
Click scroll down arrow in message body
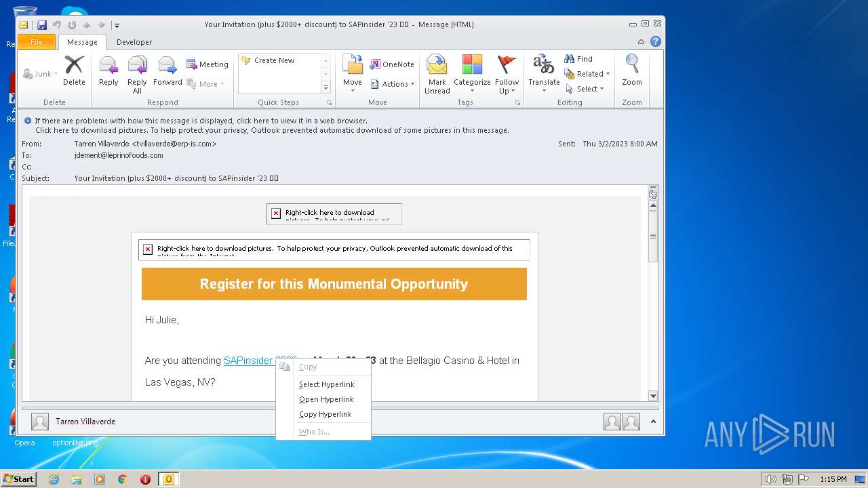(x=653, y=396)
